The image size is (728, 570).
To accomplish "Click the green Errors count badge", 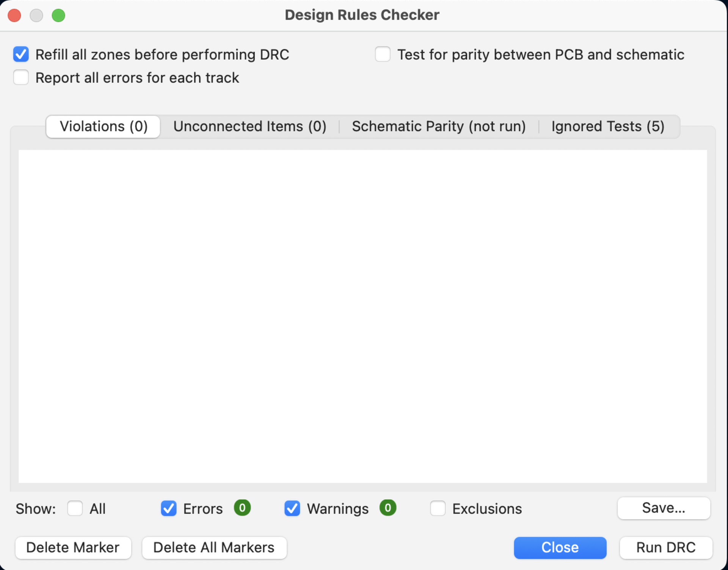I will click(x=242, y=507).
